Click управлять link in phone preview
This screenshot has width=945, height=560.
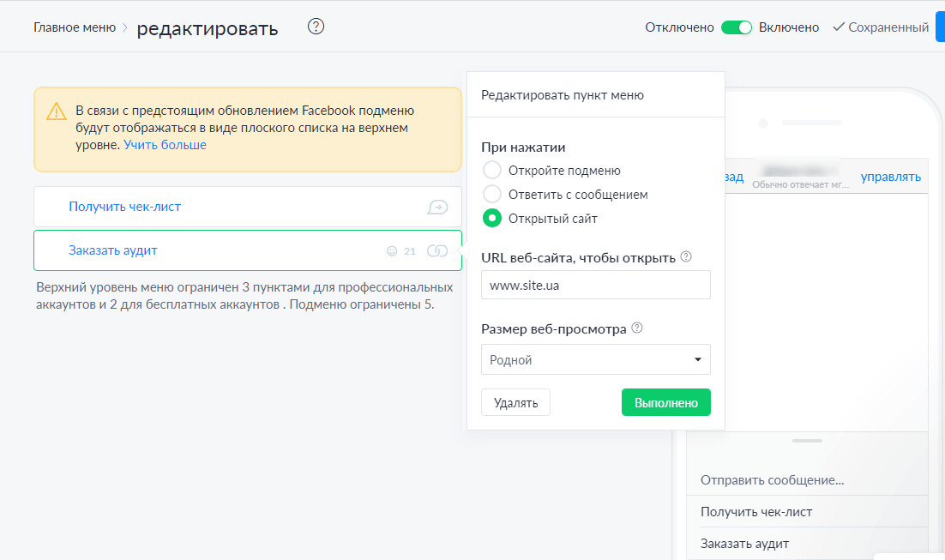891,177
